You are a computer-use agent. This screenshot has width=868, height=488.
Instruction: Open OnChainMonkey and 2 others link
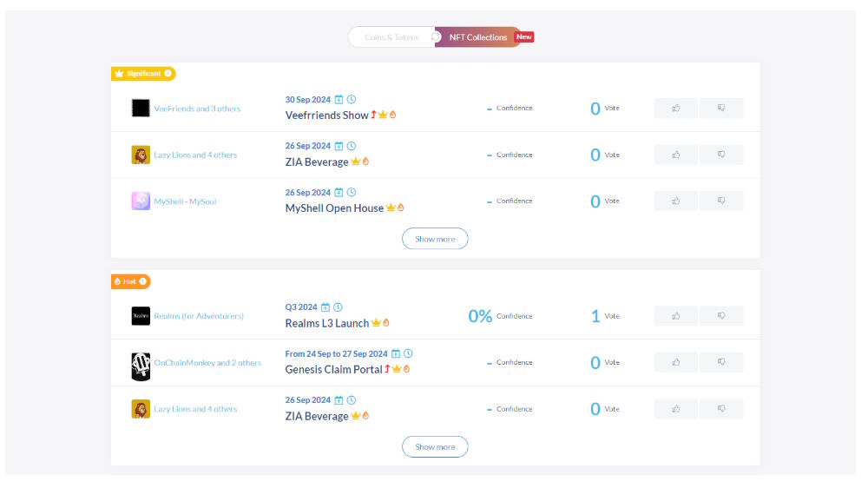click(x=207, y=363)
